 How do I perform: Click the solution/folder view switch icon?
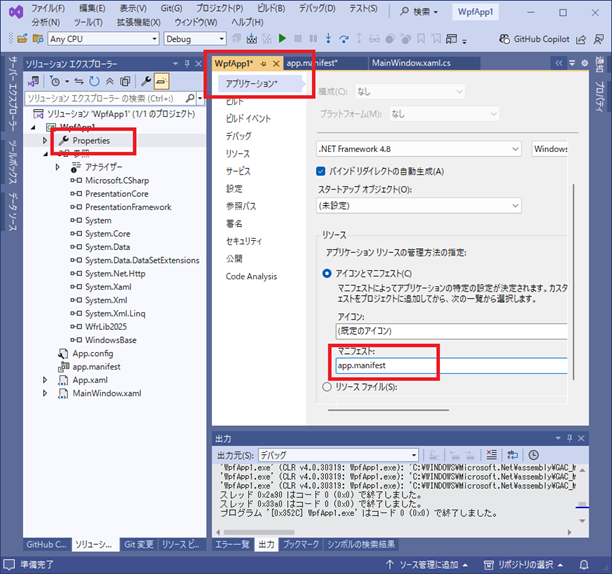point(34,81)
